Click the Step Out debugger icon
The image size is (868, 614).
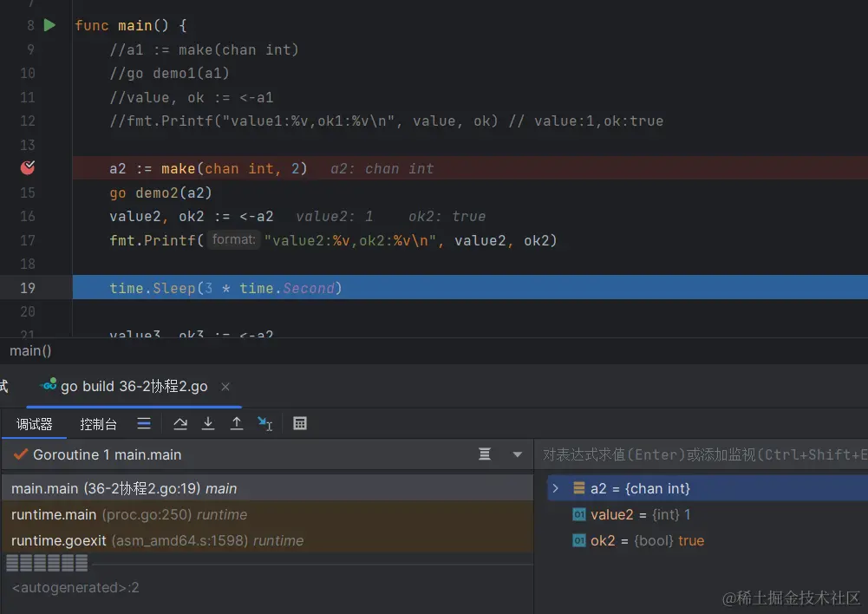(x=236, y=423)
